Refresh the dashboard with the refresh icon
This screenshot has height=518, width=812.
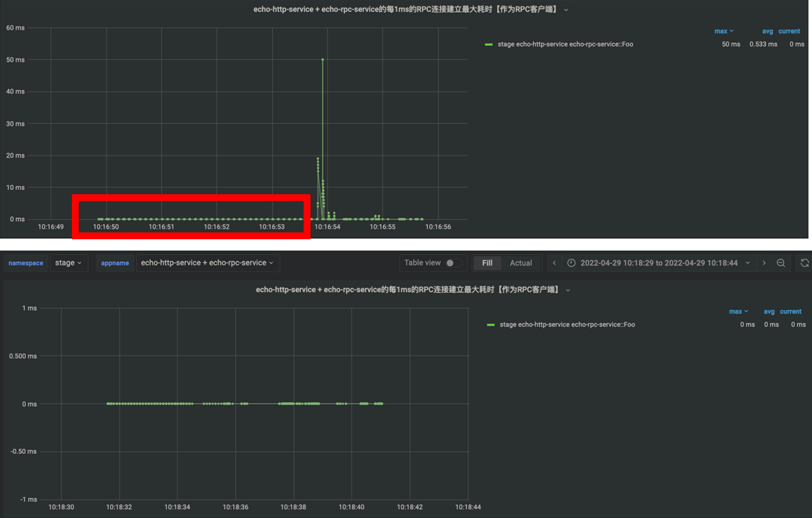pyautogui.click(x=804, y=263)
